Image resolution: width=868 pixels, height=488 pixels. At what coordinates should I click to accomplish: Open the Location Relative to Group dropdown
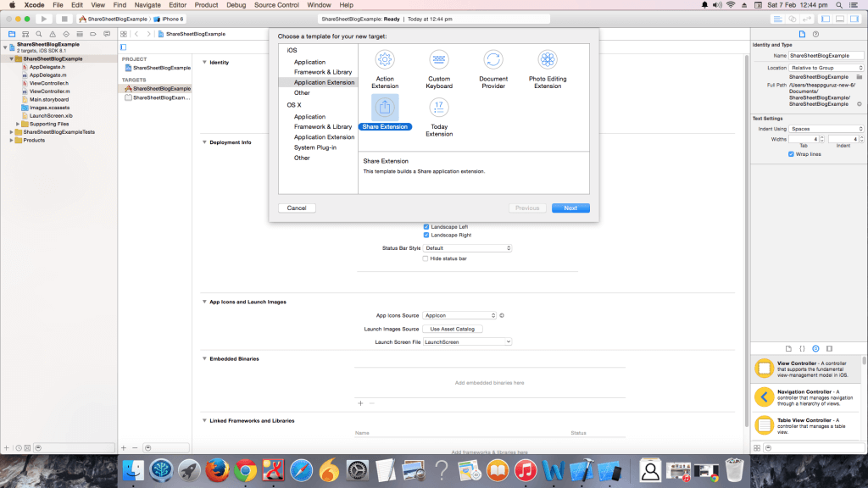(826, 68)
